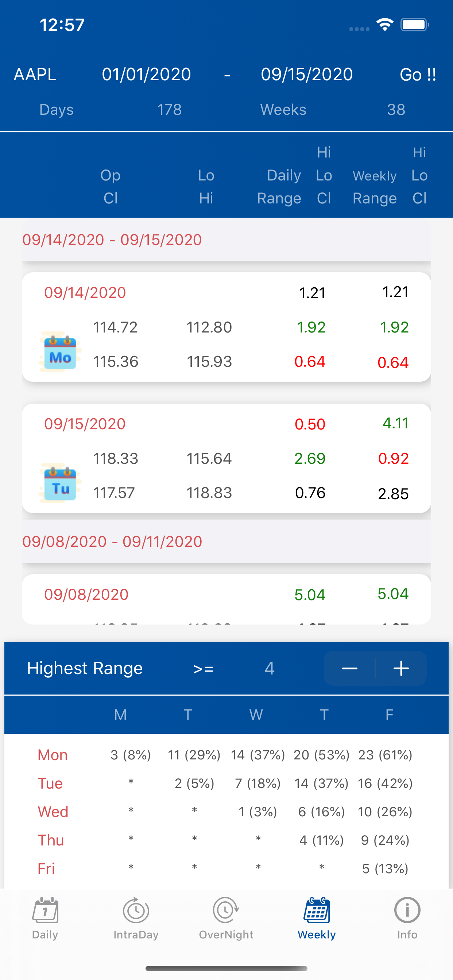
Task: Tap the Tuesday calendar icon
Action: click(60, 483)
